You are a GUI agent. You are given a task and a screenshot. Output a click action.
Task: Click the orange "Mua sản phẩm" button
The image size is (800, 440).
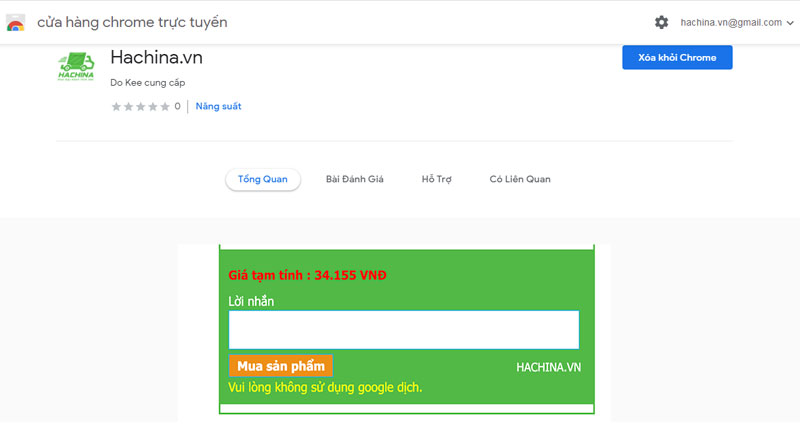(281, 366)
